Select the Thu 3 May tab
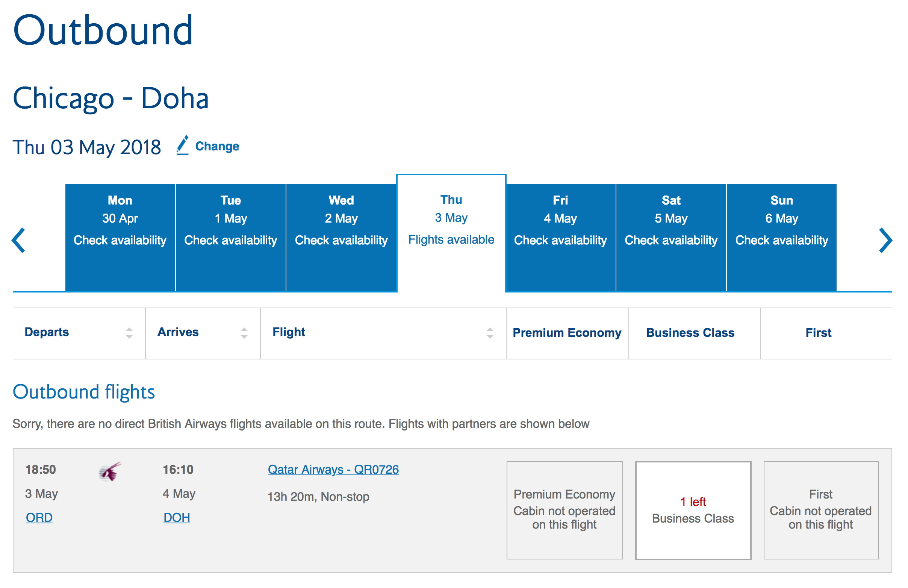The image size is (908, 588). (451, 233)
